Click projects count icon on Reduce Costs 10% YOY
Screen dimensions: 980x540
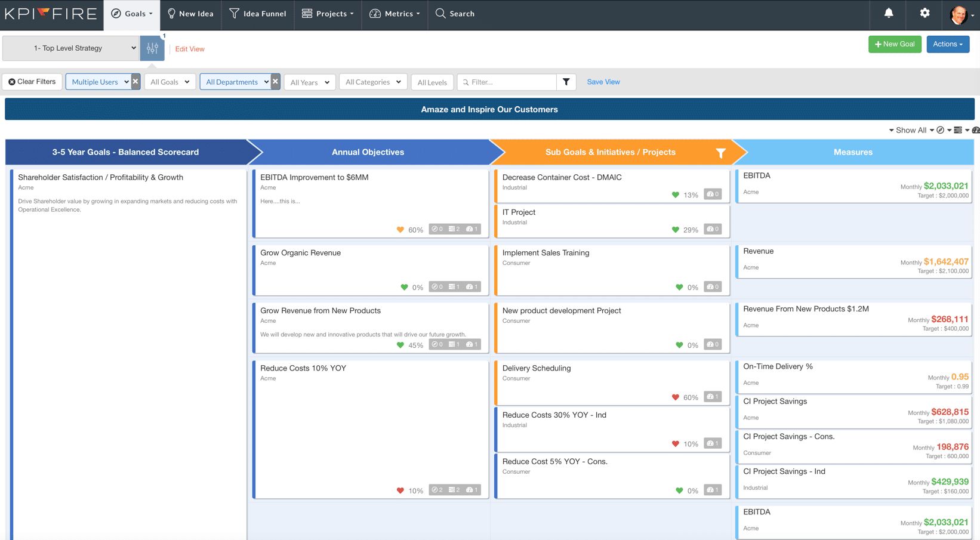pos(454,490)
